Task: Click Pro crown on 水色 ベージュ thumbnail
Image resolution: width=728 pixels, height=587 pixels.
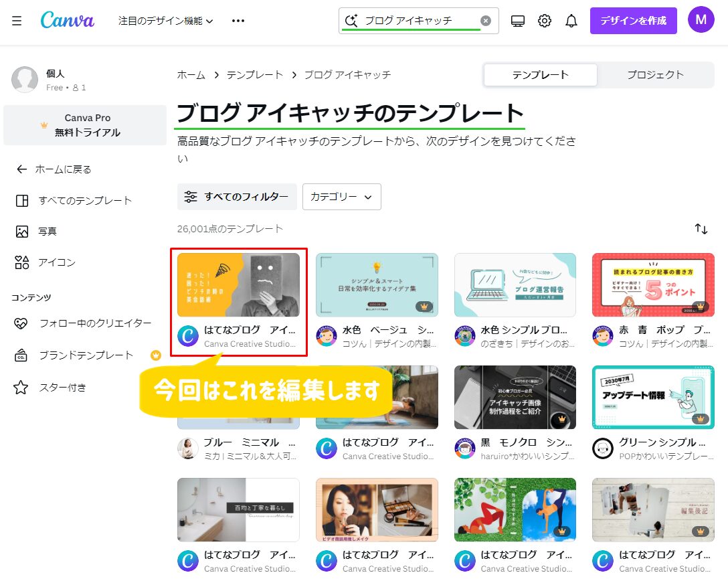Action: (424, 306)
